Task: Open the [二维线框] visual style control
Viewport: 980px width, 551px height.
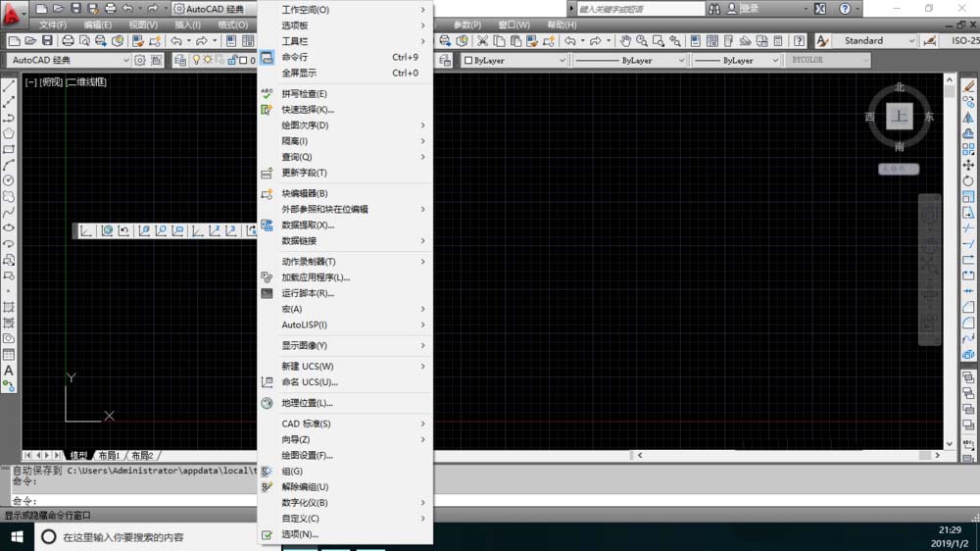Action: click(86, 82)
